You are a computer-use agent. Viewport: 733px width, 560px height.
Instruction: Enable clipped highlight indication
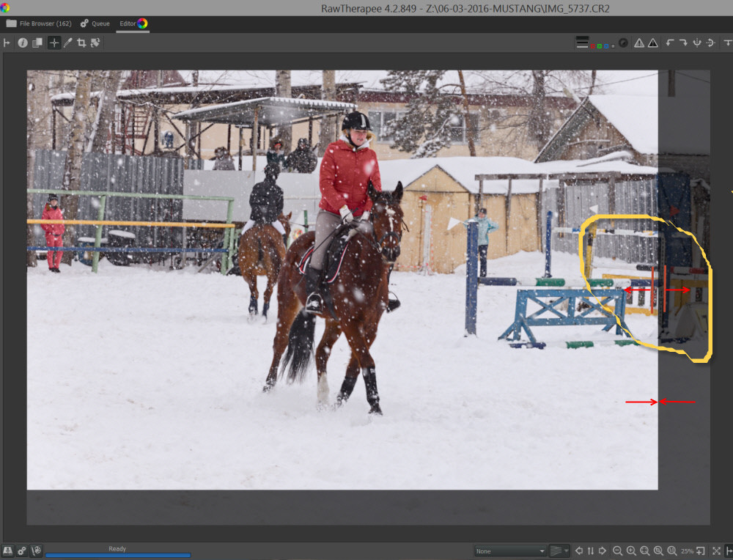pos(639,43)
